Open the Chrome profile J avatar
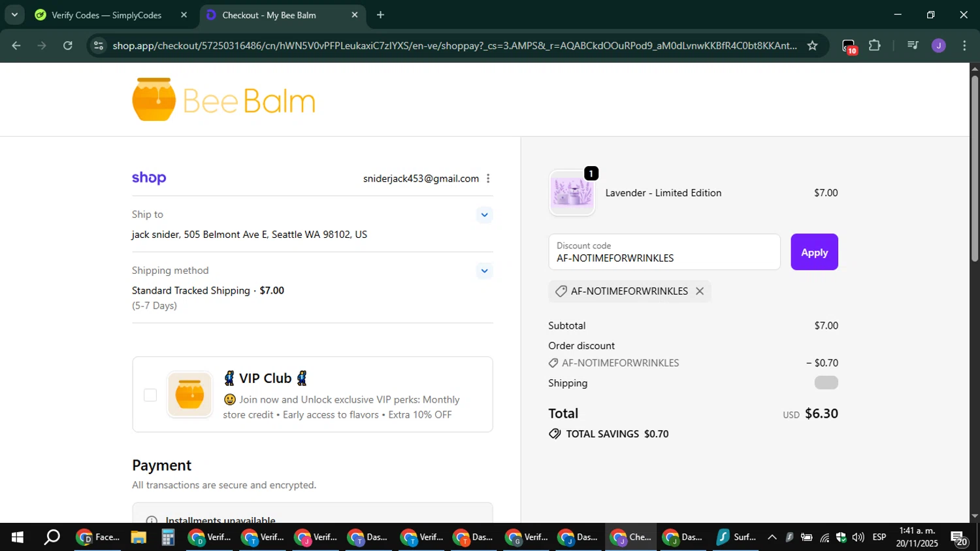The image size is (980, 551). click(x=939, y=46)
